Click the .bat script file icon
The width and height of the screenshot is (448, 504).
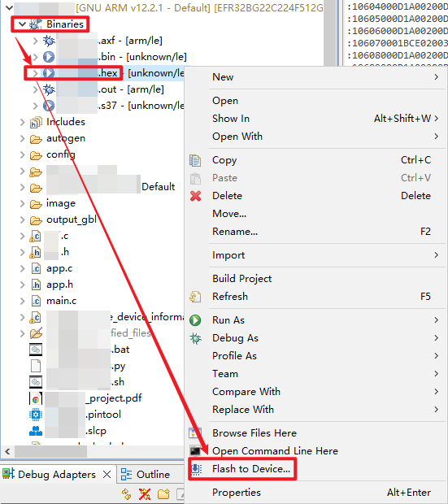[x=36, y=350]
